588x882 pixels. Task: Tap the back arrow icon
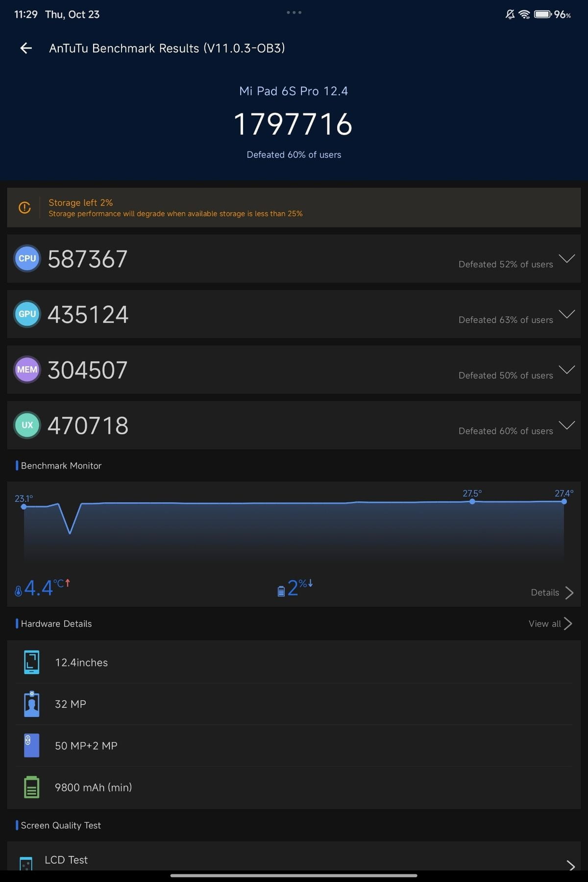click(26, 48)
